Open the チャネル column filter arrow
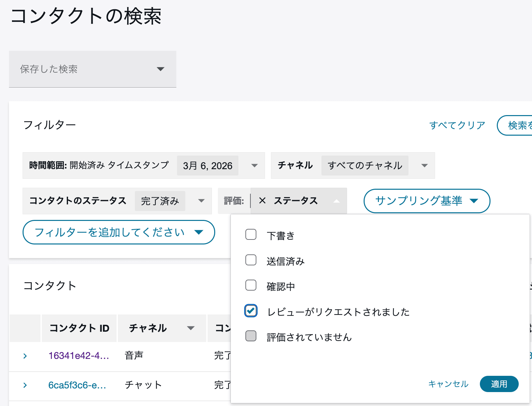 point(191,328)
